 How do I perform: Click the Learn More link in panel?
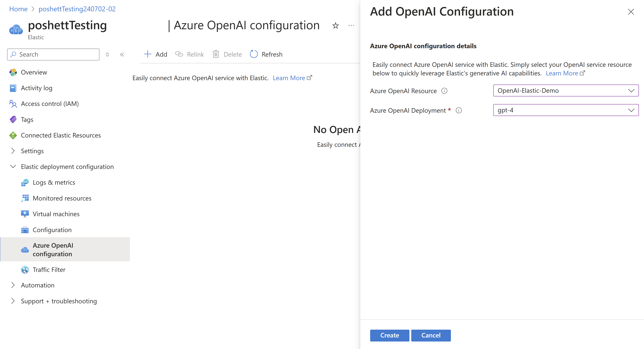point(562,73)
